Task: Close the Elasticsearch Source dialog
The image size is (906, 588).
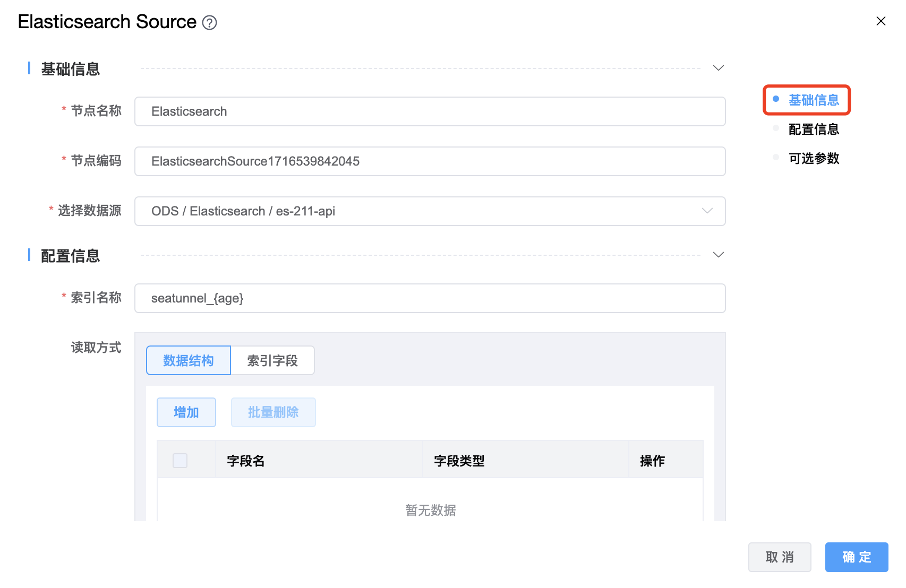Action: point(881,21)
